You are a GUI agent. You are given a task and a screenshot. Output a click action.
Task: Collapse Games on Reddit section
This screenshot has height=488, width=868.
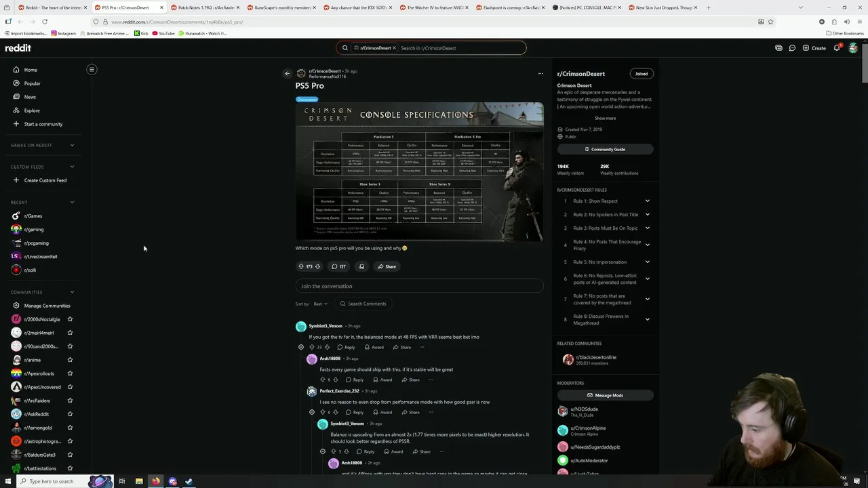[x=72, y=145]
